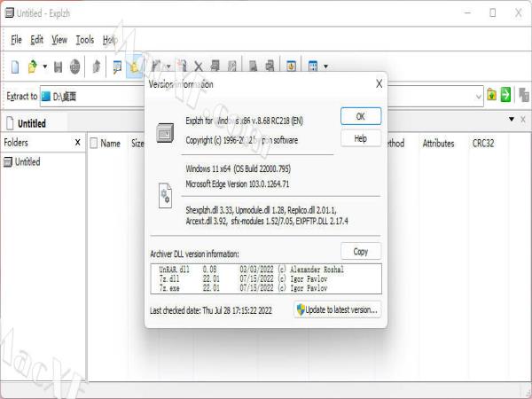Open the File menu
The image size is (532, 399).
tap(16, 40)
